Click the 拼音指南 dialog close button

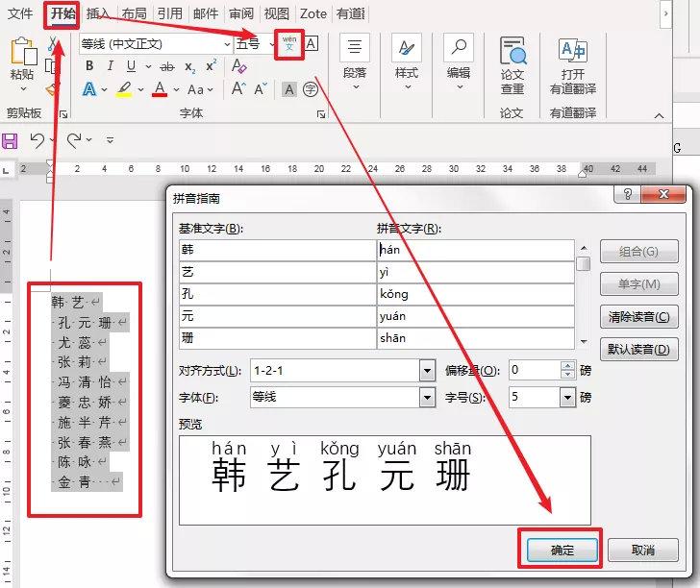click(x=663, y=194)
